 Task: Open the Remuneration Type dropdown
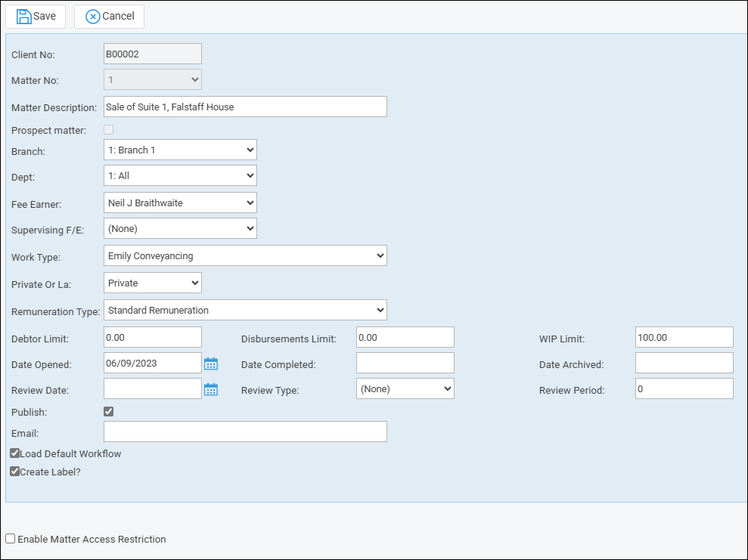point(245,310)
